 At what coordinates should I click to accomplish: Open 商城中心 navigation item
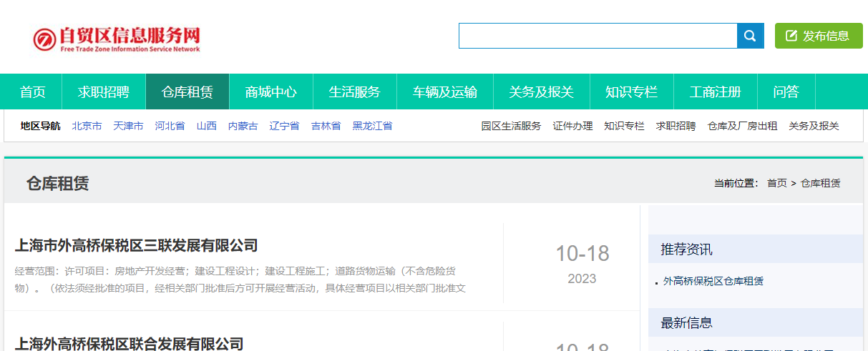coord(271,92)
